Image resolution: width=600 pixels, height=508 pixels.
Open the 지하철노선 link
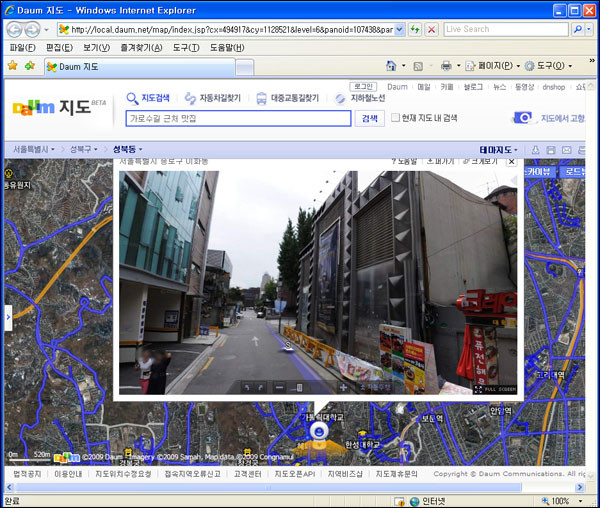[368, 98]
